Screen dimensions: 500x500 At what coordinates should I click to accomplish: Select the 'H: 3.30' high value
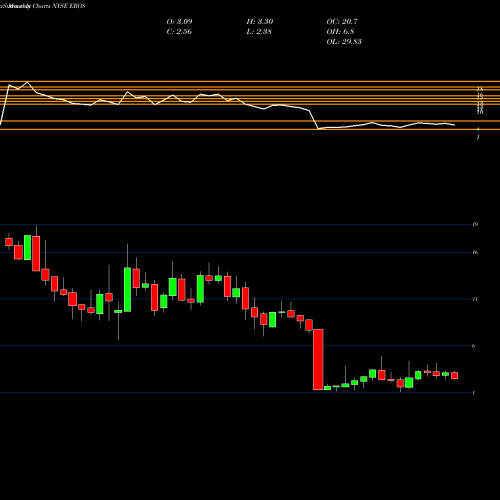[x=260, y=22]
